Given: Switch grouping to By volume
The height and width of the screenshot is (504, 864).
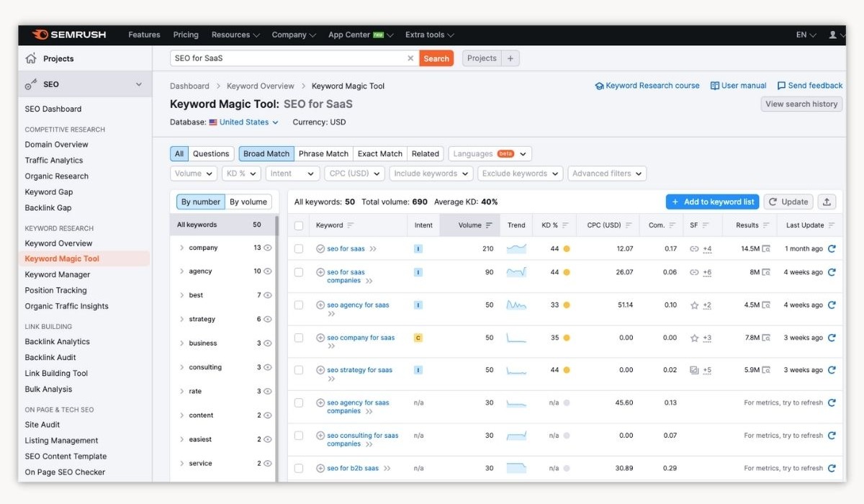Looking at the screenshot, I should [248, 202].
